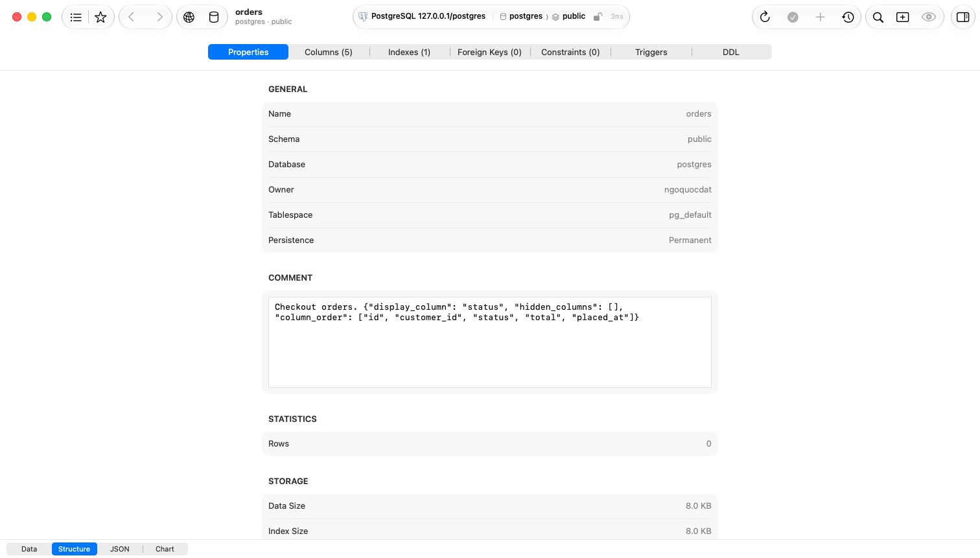Click the favorites star icon
The image size is (980, 558).
[100, 17]
